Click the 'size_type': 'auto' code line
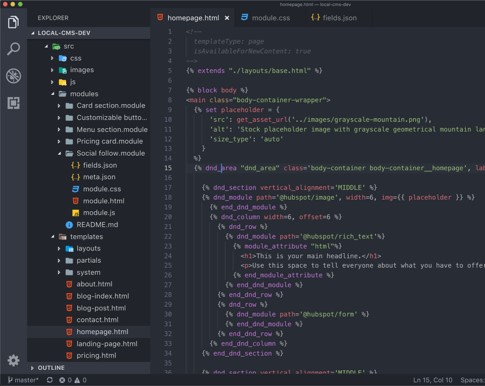This screenshot has width=485, height=386. (246, 139)
